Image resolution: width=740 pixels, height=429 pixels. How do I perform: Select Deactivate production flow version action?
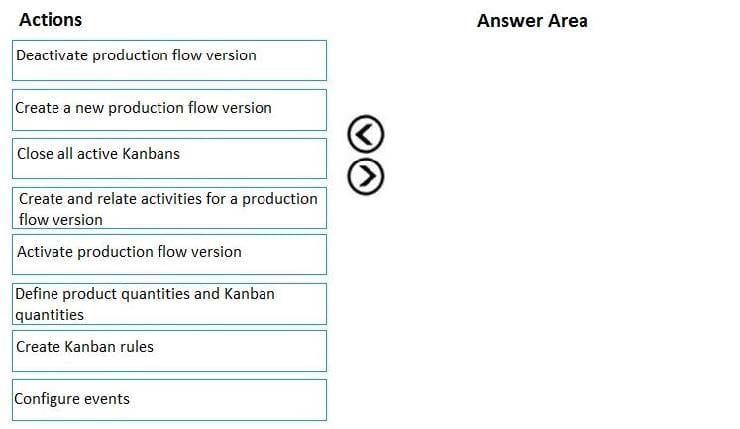[x=169, y=60]
